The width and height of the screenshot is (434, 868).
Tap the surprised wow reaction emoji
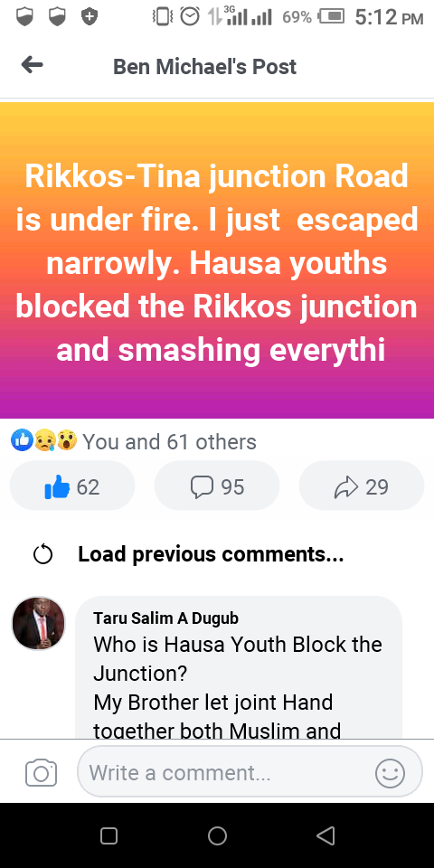click(66, 440)
